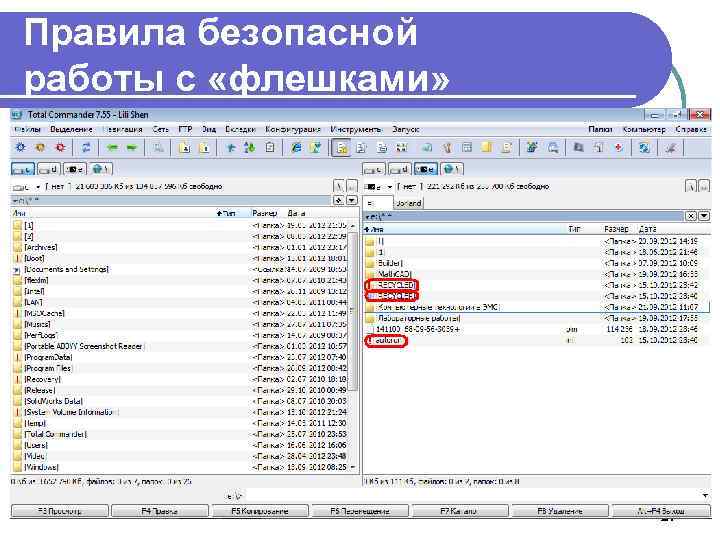
Task: Open the Сеть menu
Action: [x=161, y=129]
